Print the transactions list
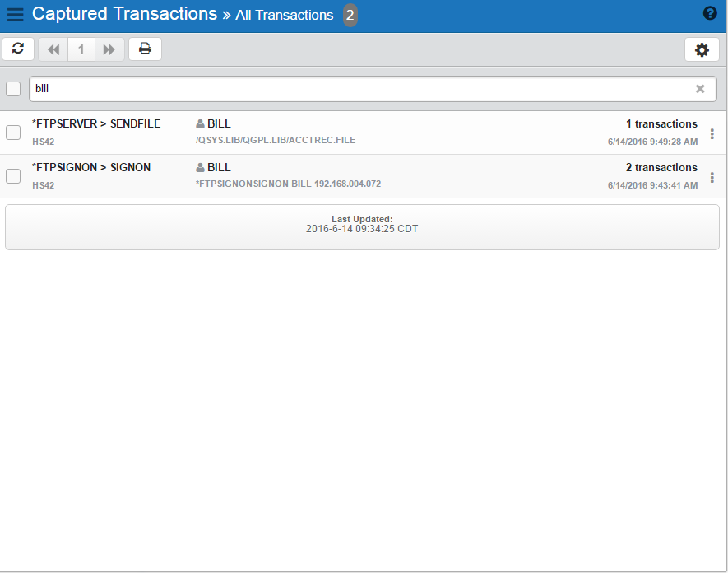728x573 pixels. tap(145, 49)
